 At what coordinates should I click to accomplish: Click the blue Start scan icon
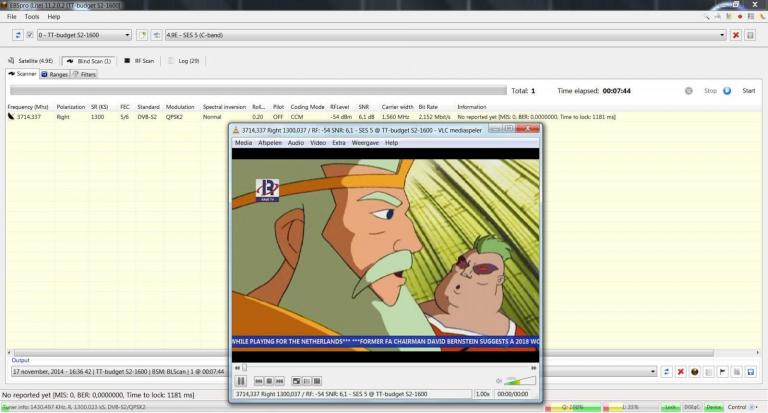pyautogui.click(x=727, y=91)
